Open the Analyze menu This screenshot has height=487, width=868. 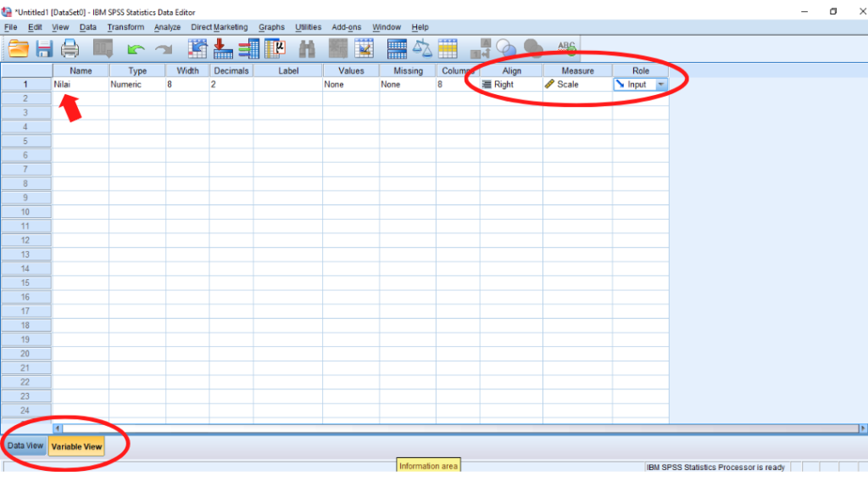coord(167,27)
